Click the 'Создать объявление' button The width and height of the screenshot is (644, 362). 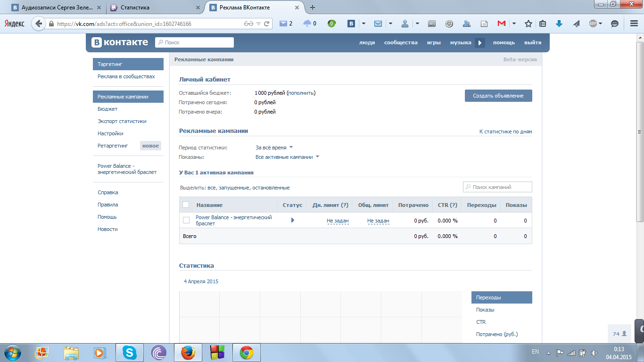pyautogui.click(x=498, y=96)
